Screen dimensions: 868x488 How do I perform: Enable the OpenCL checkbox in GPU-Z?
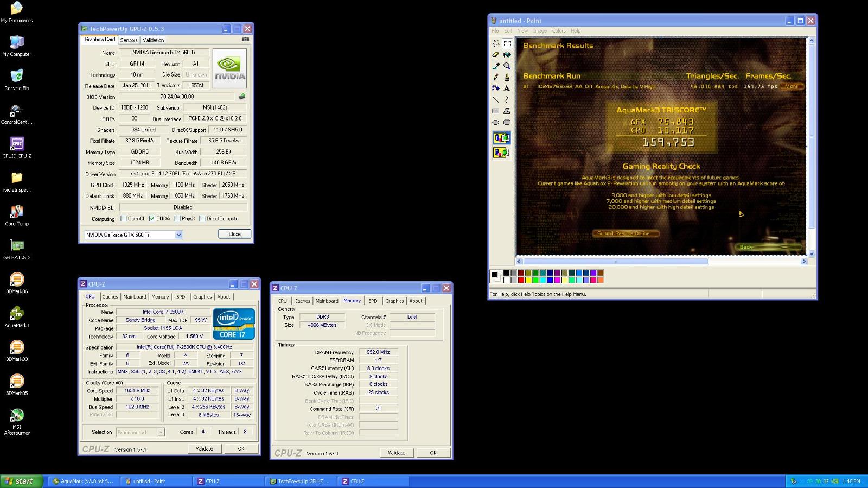[124, 219]
